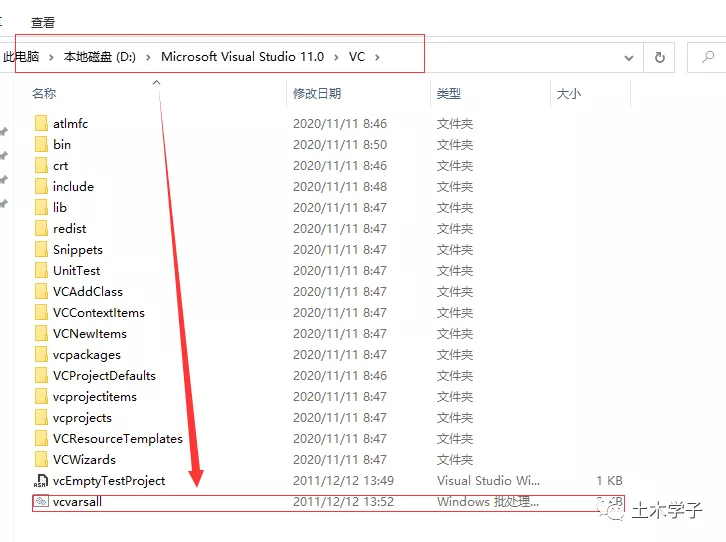Open the address history dropdown arrow

(628, 58)
